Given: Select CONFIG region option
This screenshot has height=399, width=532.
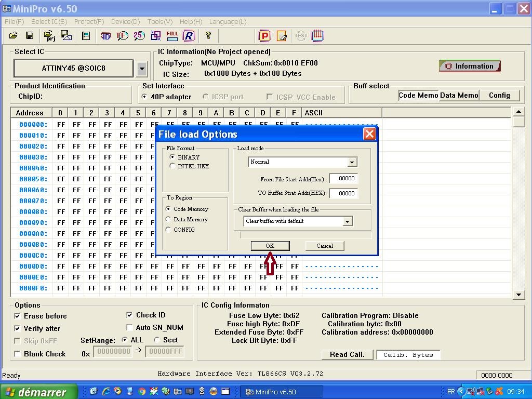Looking at the screenshot, I should coord(168,230).
